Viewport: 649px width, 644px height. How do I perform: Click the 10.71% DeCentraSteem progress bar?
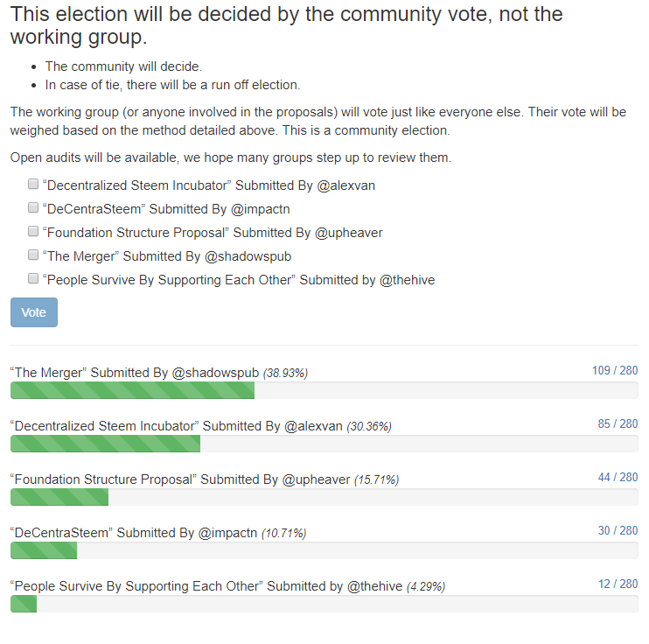point(324,550)
